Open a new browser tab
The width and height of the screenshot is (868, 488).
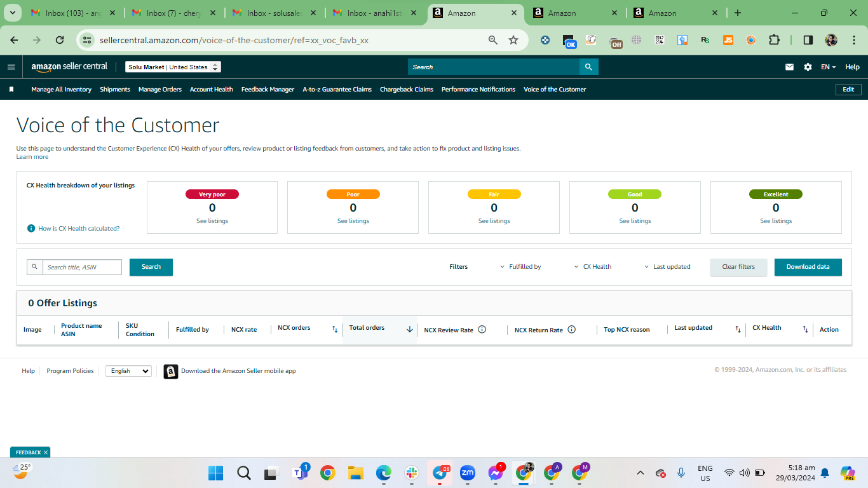pos(737,13)
